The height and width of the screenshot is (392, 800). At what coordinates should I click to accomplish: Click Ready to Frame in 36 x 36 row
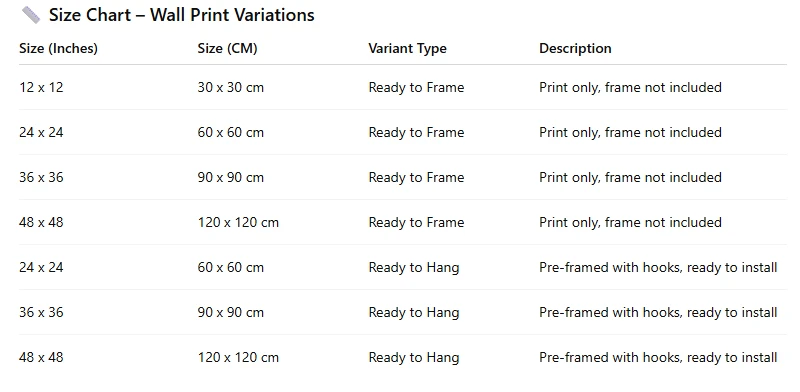point(416,177)
